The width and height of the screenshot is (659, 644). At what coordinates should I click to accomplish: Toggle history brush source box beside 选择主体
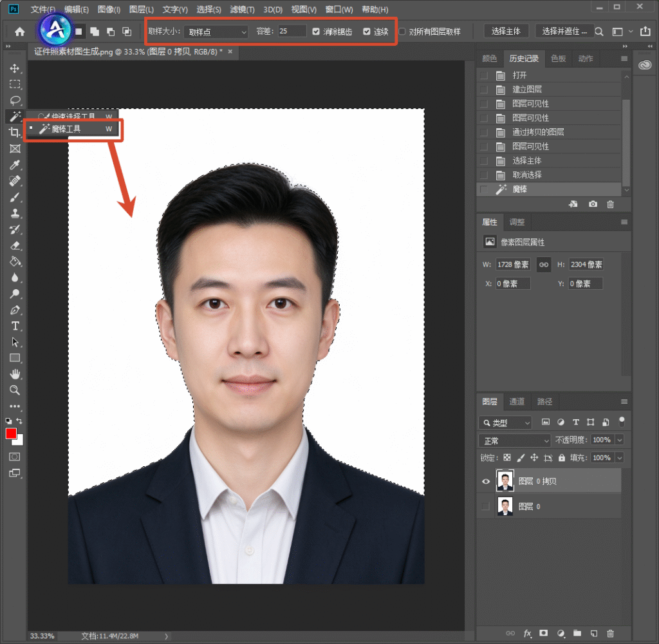click(x=484, y=161)
